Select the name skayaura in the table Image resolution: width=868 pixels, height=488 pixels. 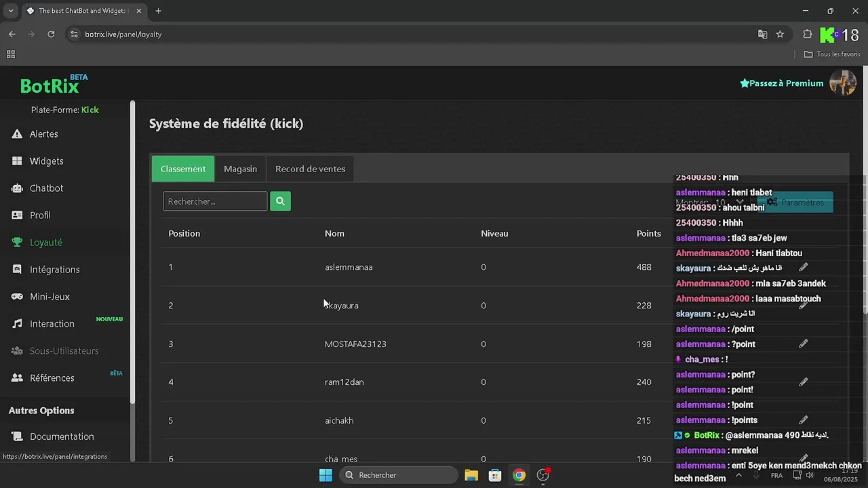341,306
